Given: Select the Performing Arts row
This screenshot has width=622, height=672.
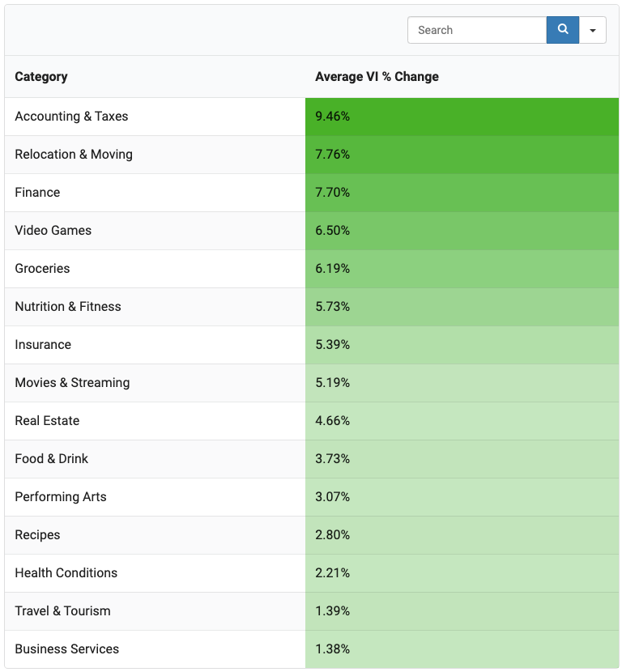Looking at the screenshot, I should 312,497.
